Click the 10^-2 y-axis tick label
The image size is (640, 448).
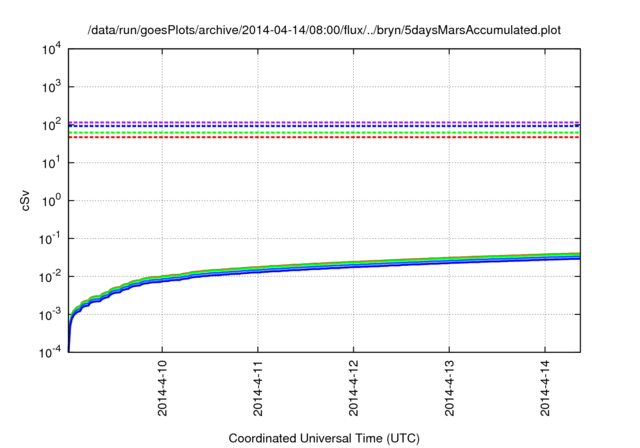(x=49, y=276)
